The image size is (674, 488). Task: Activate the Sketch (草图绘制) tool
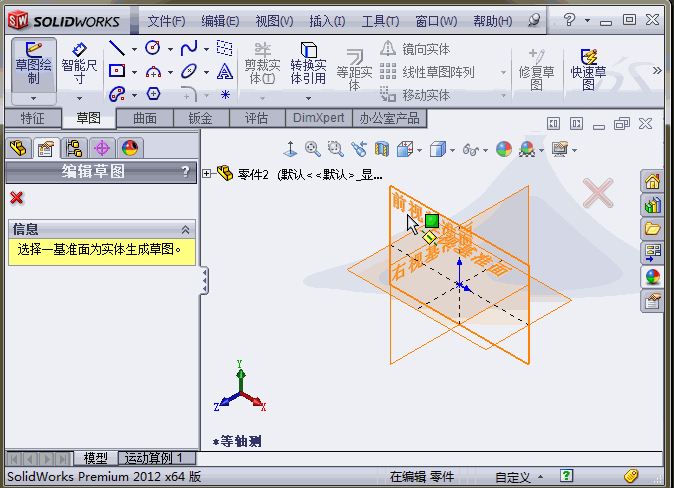[34, 64]
